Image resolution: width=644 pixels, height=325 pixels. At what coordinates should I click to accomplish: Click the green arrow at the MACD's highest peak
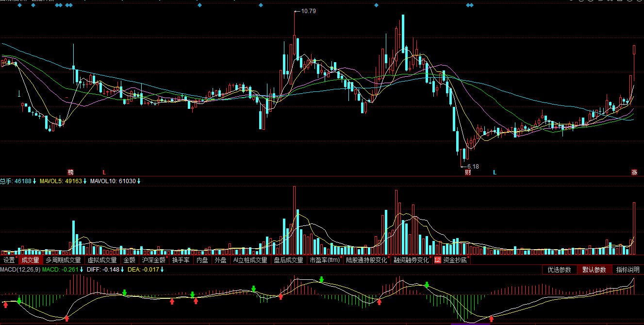coord(321,279)
